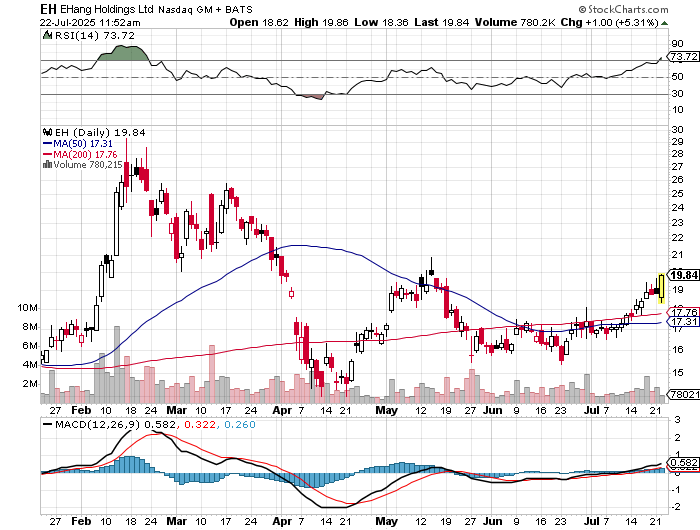The image size is (700, 530).
Task: Click the 19.84 last price tag on axis
Action: pyautogui.click(x=683, y=275)
